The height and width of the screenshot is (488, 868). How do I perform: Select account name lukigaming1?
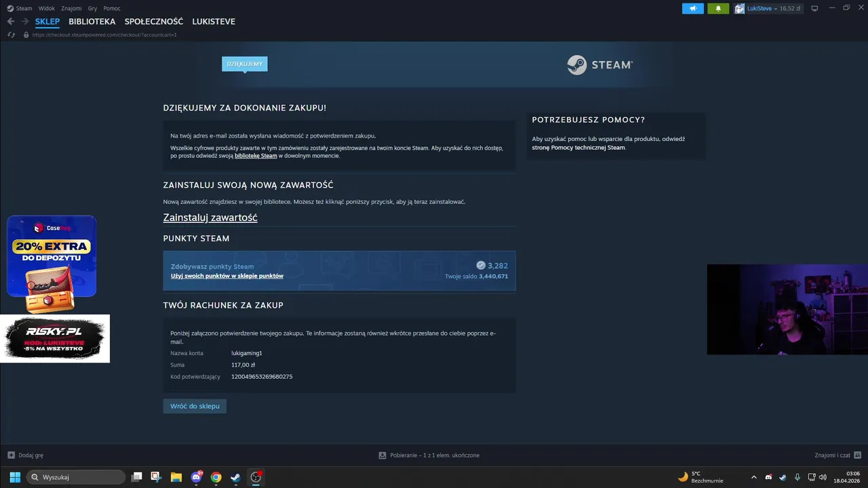246,353
